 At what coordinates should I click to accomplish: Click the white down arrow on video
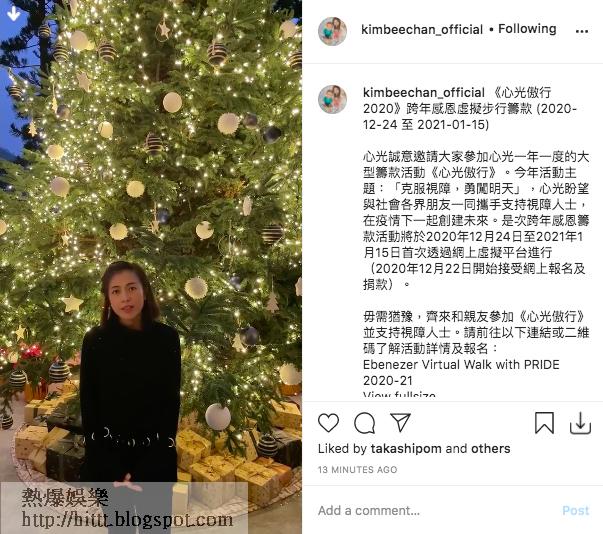(x=13, y=13)
